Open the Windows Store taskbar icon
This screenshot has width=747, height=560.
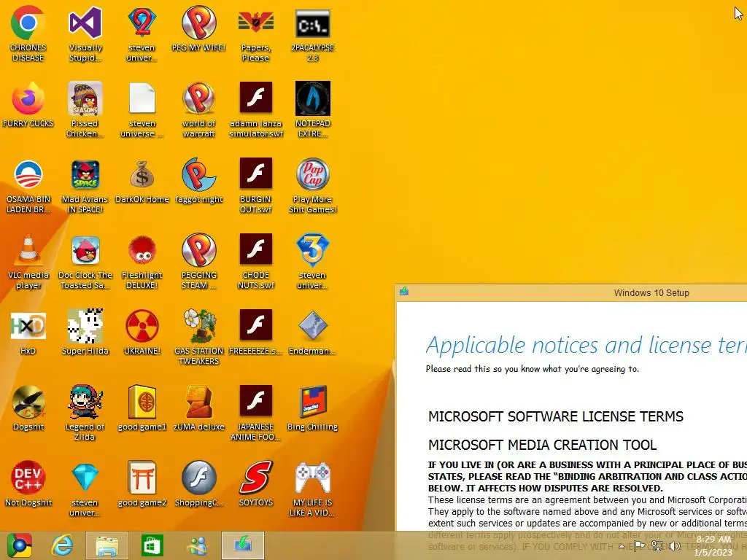(x=152, y=545)
